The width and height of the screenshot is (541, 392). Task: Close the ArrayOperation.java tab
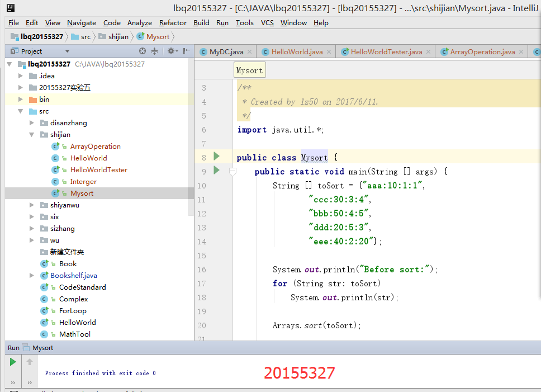(521, 52)
